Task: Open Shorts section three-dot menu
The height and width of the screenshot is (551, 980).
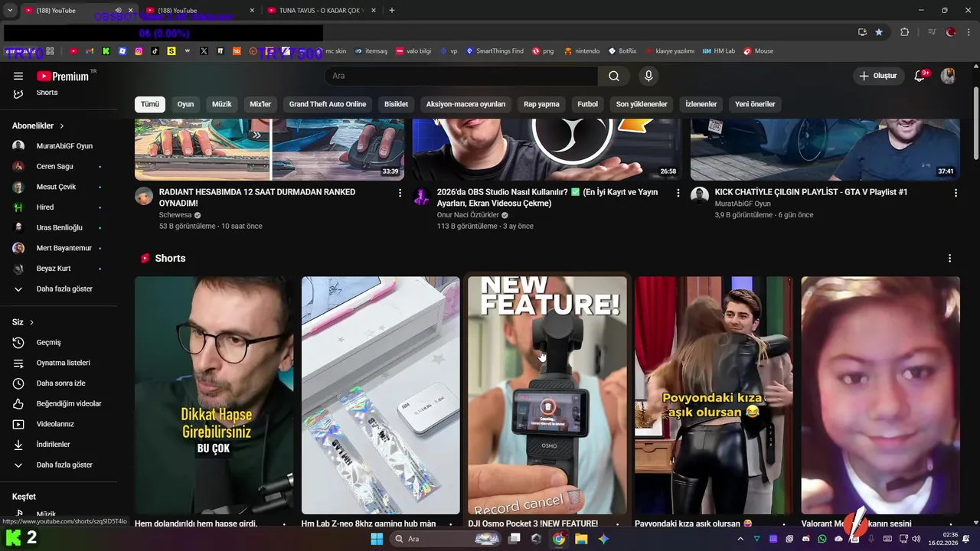Action: tap(949, 259)
